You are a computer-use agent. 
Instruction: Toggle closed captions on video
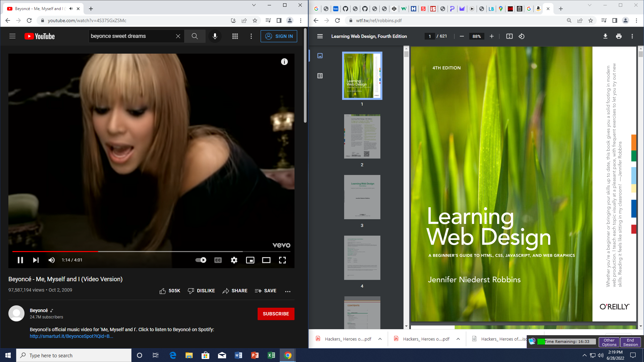(218, 260)
